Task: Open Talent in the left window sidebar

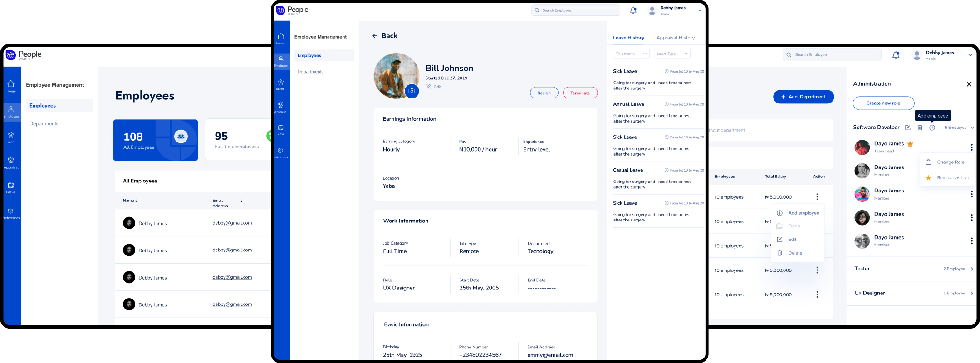Action: click(x=11, y=137)
